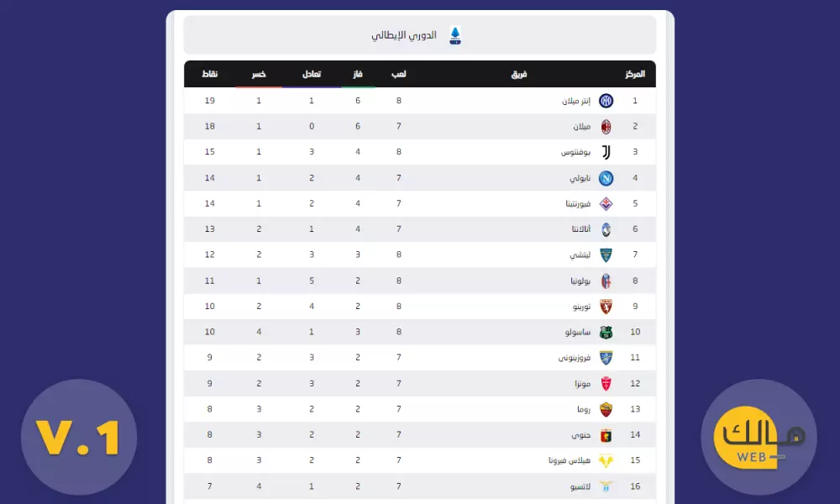The image size is (840, 504).
Task: Click the Atalanta badge icon
Action: [x=606, y=228]
